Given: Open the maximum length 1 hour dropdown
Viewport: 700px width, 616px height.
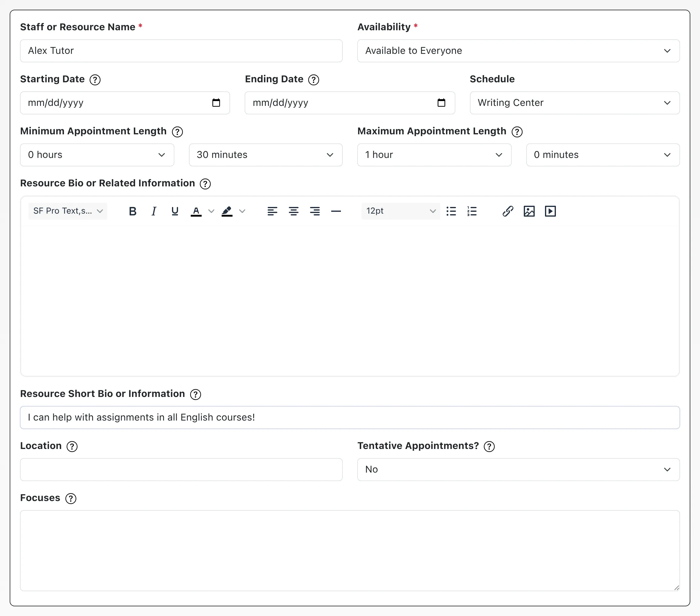Looking at the screenshot, I should point(434,155).
